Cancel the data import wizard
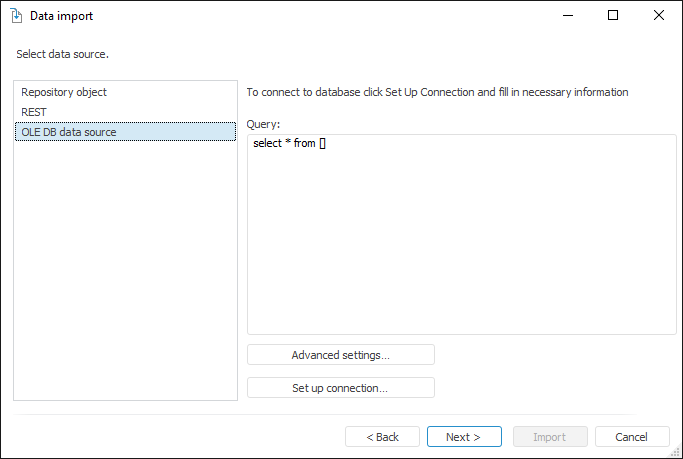The width and height of the screenshot is (683, 459). (x=632, y=437)
